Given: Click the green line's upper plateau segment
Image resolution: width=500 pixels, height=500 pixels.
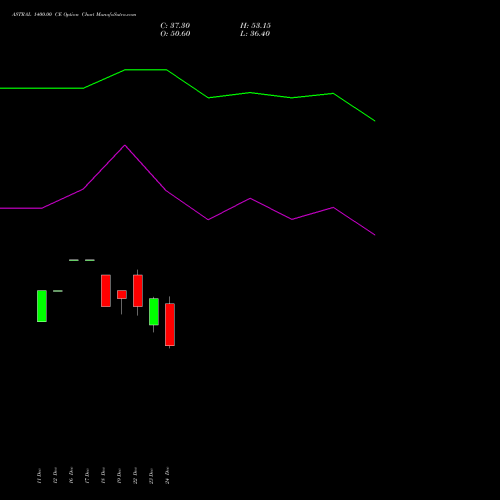Looking at the screenshot, I should click(x=146, y=70).
